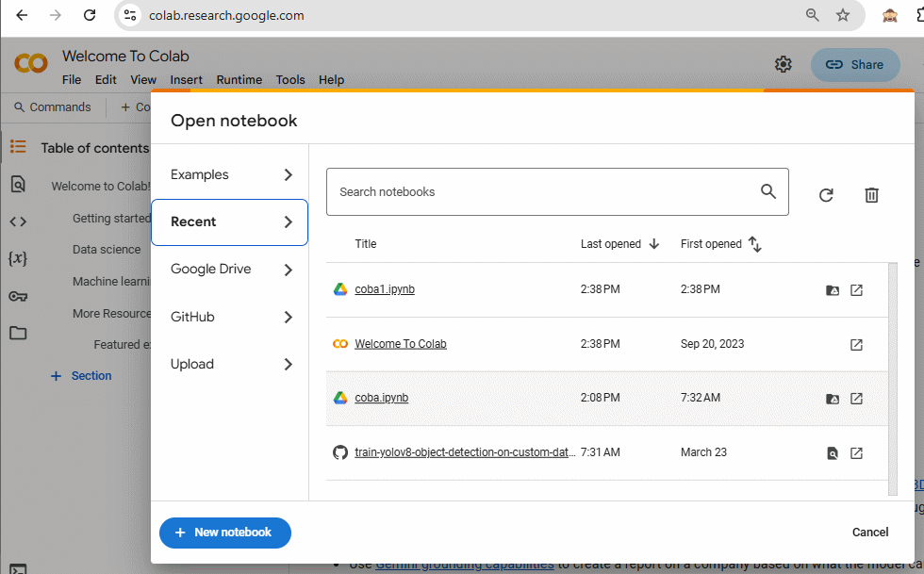Open the Files folder panel

pos(18,333)
